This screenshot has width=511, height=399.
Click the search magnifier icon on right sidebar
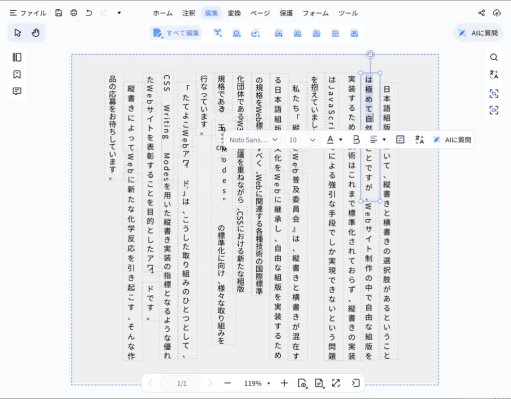pyautogui.click(x=494, y=57)
